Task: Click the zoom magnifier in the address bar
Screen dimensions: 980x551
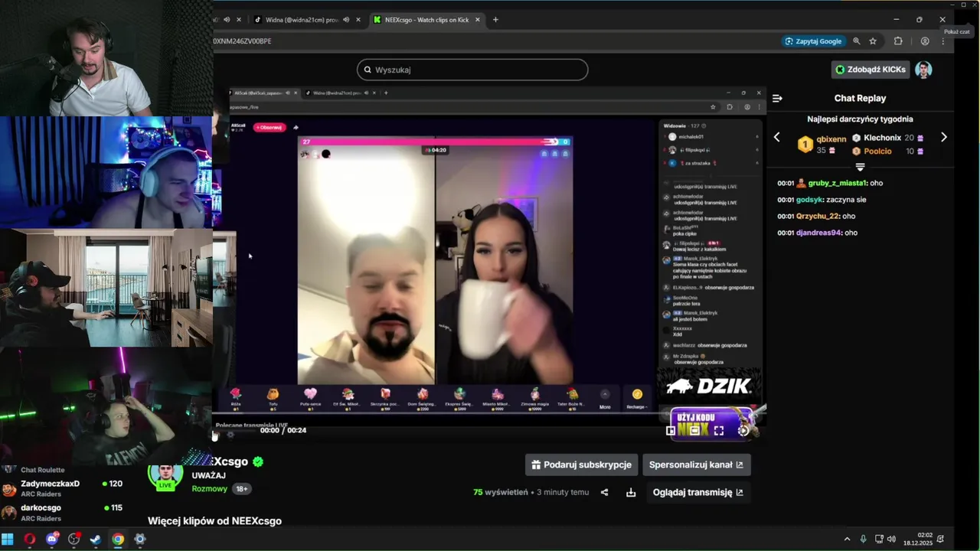Action: tap(857, 41)
